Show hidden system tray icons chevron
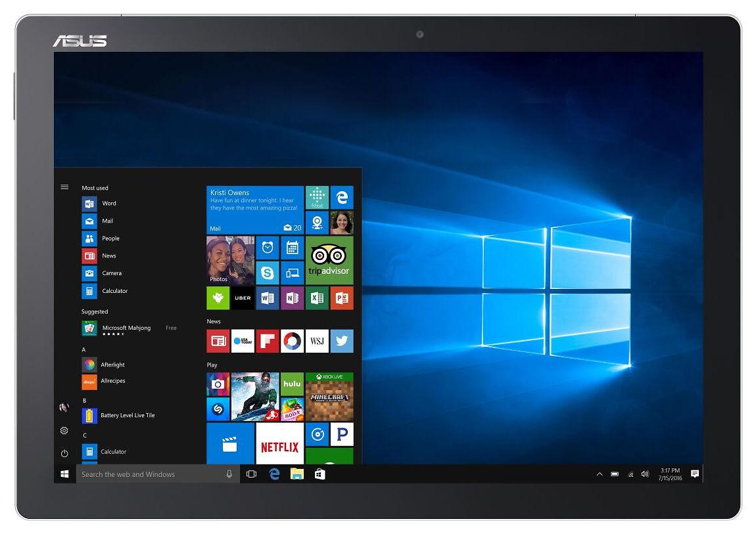756x534 pixels. click(x=600, y=474)
